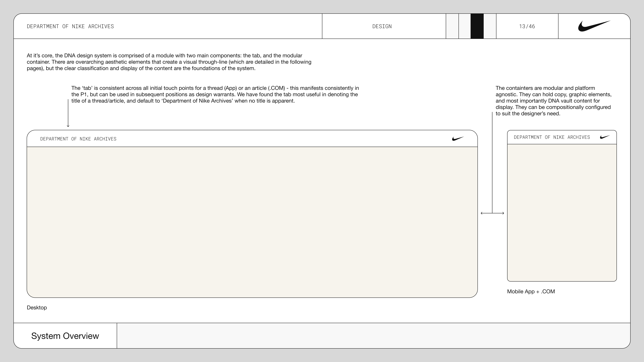Click the mobile tab title text

[552, 137]
